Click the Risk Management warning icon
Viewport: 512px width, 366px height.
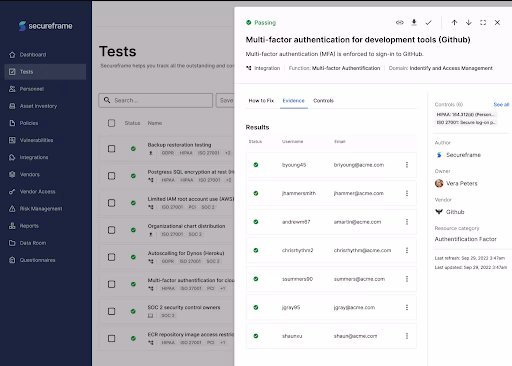pyautogui.click(x=12, y=209)
